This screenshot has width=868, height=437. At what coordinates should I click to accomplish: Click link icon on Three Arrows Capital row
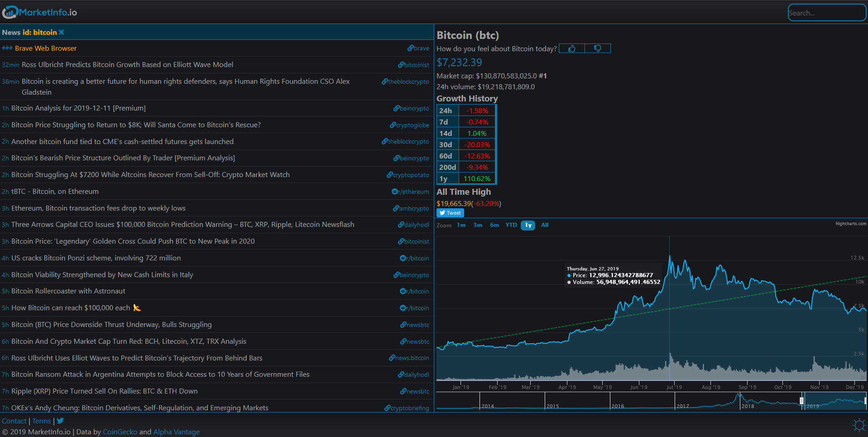tap(401, 225)
